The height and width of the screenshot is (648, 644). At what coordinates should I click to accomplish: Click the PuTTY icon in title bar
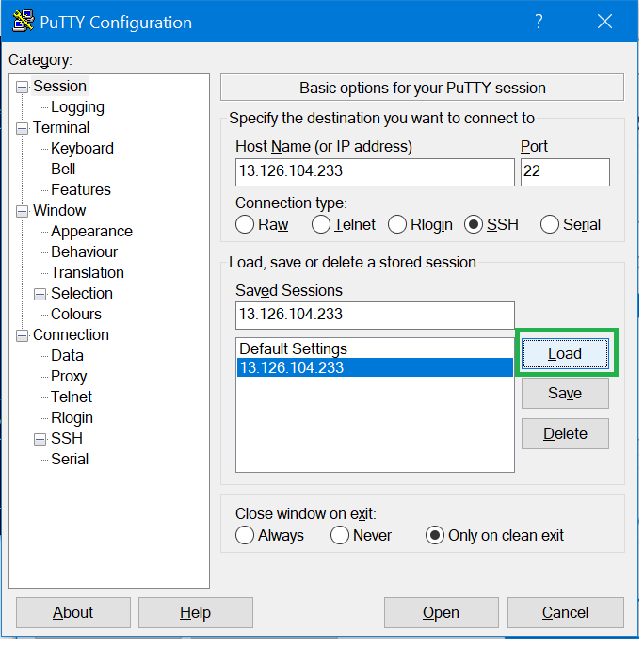pos(23,22)
